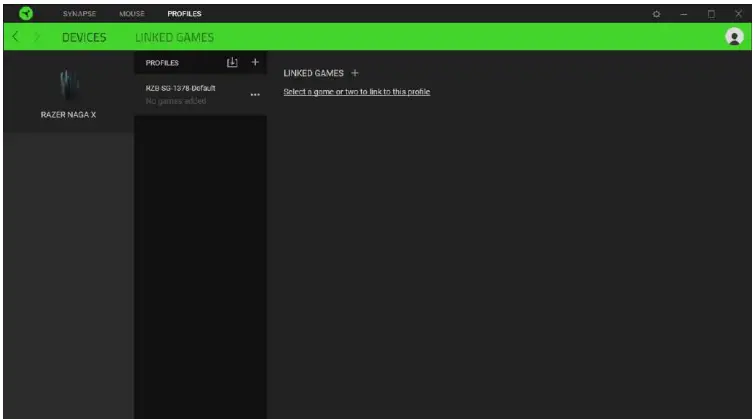Add a linked game with plus icon
This screenshot has height=419, width=754.
click(x=355, y=73)
